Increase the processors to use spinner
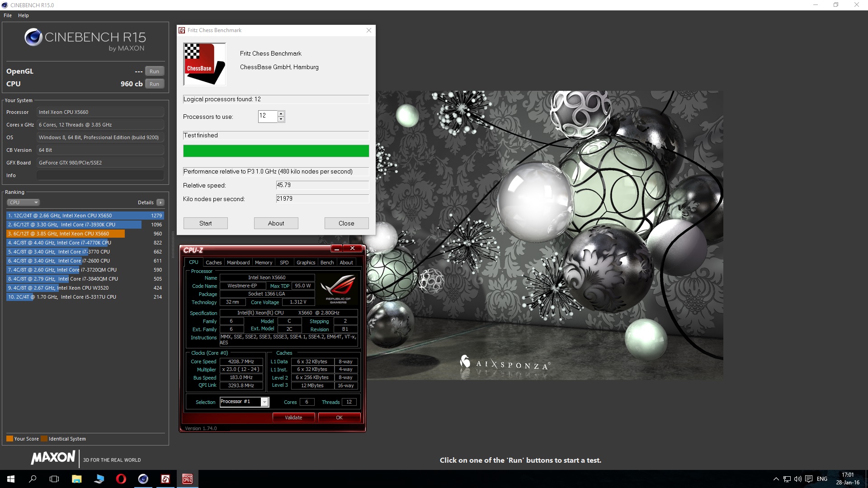The width and height of the screenshot is (868, 488). pos(281,113)
